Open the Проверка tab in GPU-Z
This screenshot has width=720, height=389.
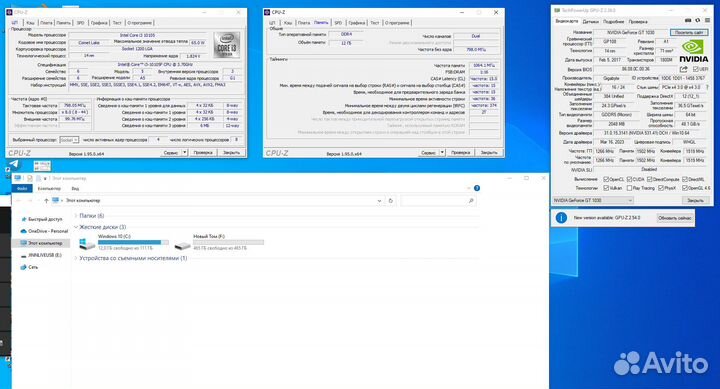point(638,22)
